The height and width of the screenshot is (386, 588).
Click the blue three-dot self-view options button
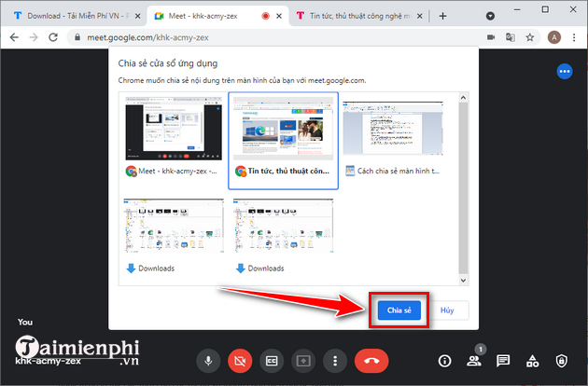coord(565,71)
